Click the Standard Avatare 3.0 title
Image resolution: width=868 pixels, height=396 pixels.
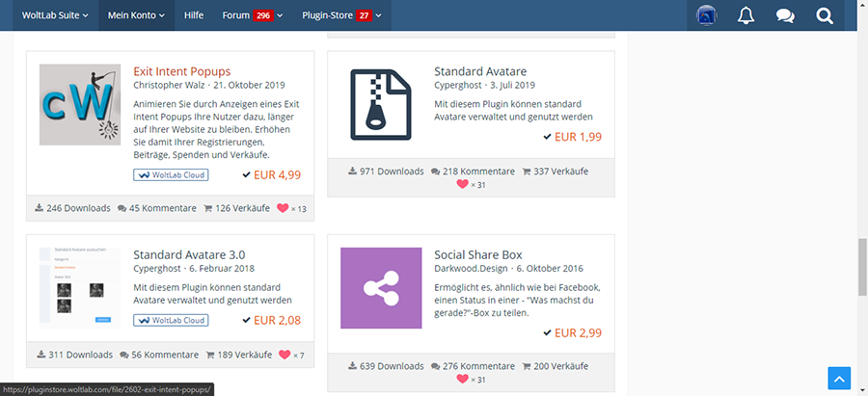[189, 254]
